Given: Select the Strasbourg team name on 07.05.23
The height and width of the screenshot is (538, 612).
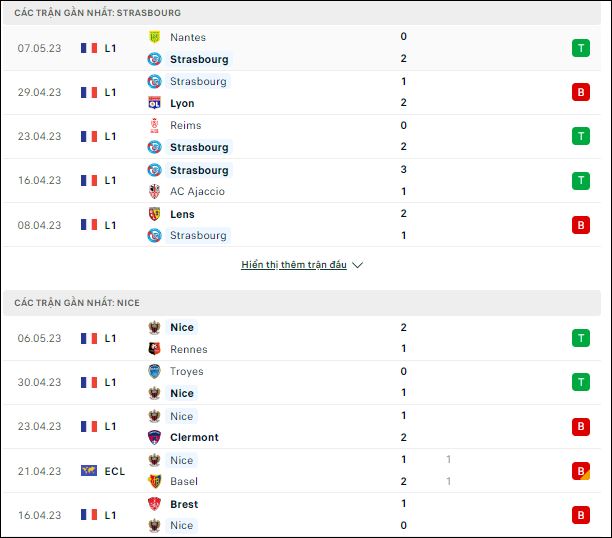Looking at the screenshot, I should point(199,59).
